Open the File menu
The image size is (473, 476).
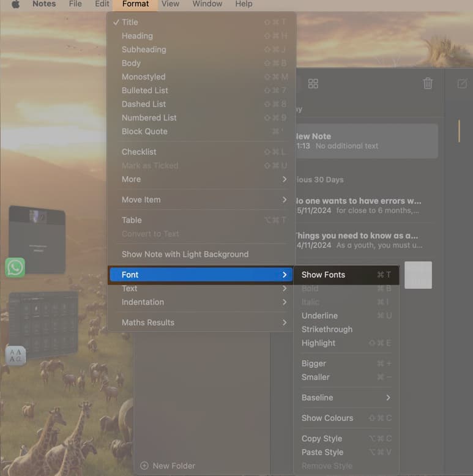[x=75, y=4]
